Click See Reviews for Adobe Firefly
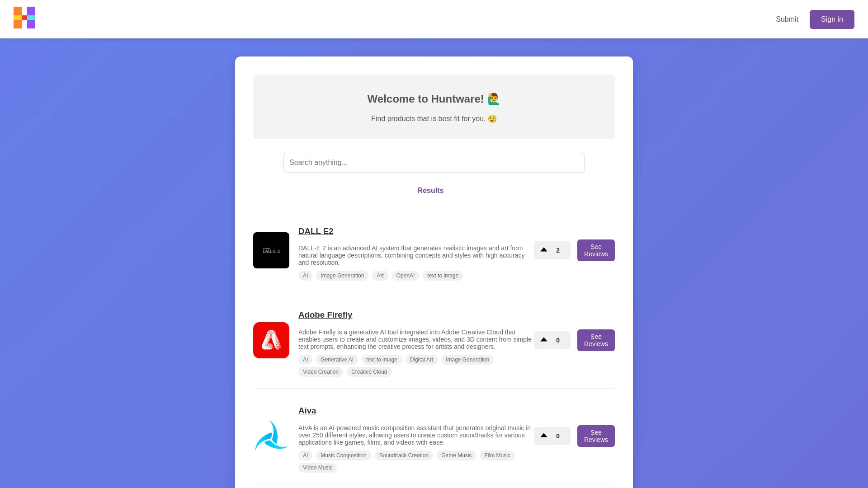Image resolution: width=868 pixels, height=488 pixels. (595, 340)
